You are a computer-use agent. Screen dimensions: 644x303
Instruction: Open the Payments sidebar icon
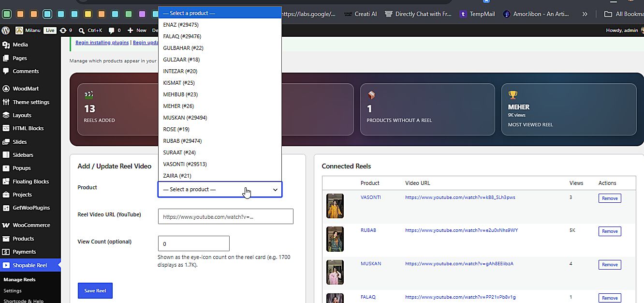pyautogui.click(x=6, y=252)
